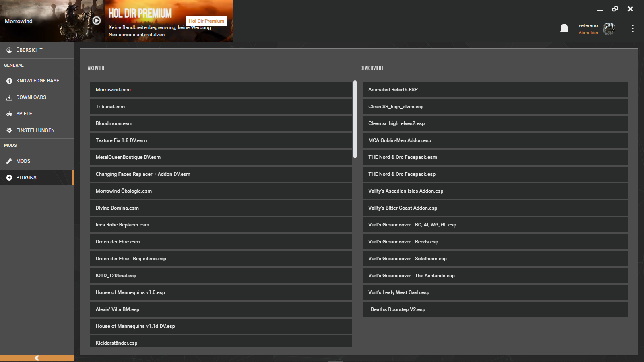
Task: Switch to the Plugins page
Action: pos(26,178)
